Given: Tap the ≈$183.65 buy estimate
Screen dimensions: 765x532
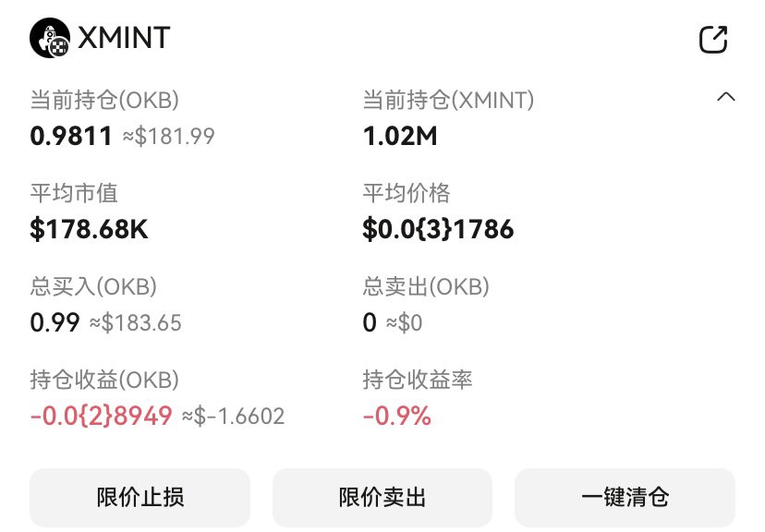Looking at the screenshot, I should pyautogui.click(x=136, y=323).
